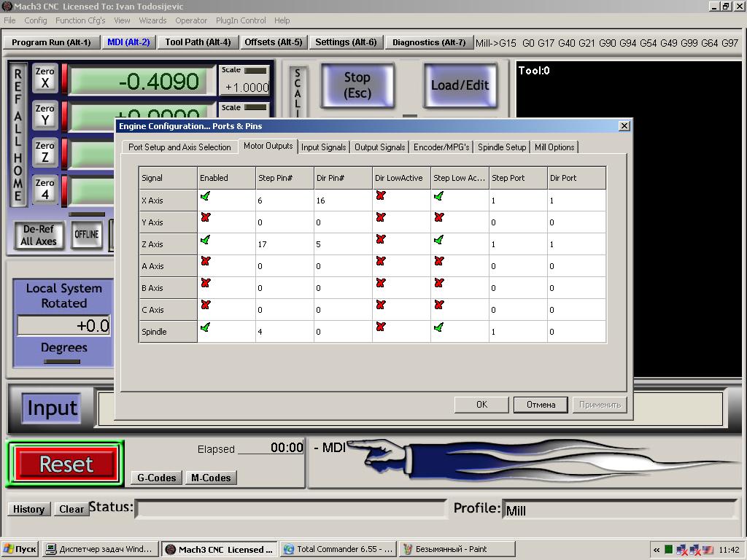Toggle Y Axis Enabled red cross
The image size is (747, 560).
(205, 217)
